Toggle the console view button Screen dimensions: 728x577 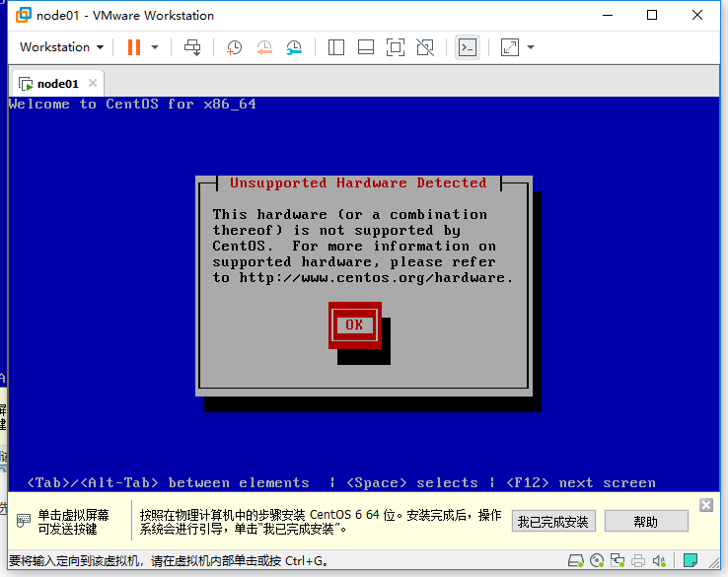(467, 47)
